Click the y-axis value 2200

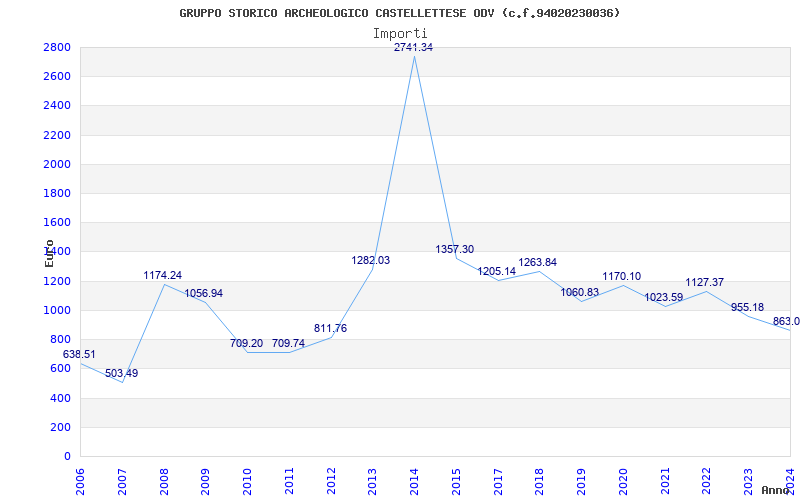(x=57, y=135)
